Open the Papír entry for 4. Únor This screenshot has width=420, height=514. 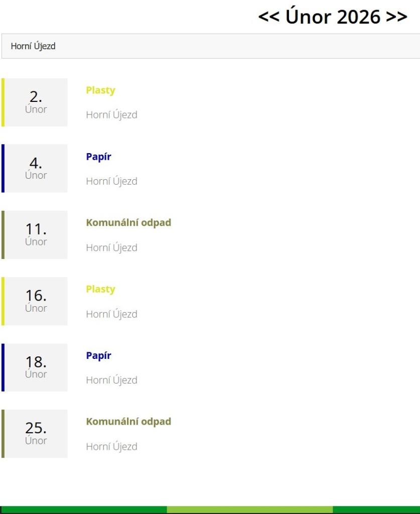[x=98, y=157]
